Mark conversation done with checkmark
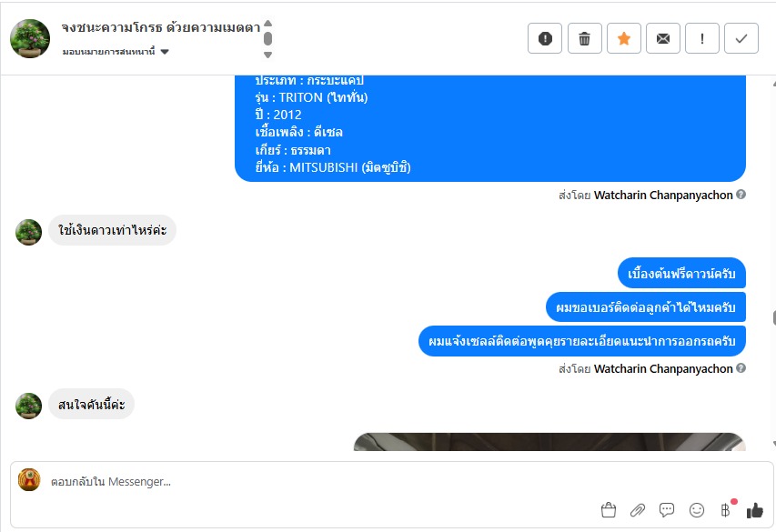This screenshot has height=532, width=776. click(741, 38)
